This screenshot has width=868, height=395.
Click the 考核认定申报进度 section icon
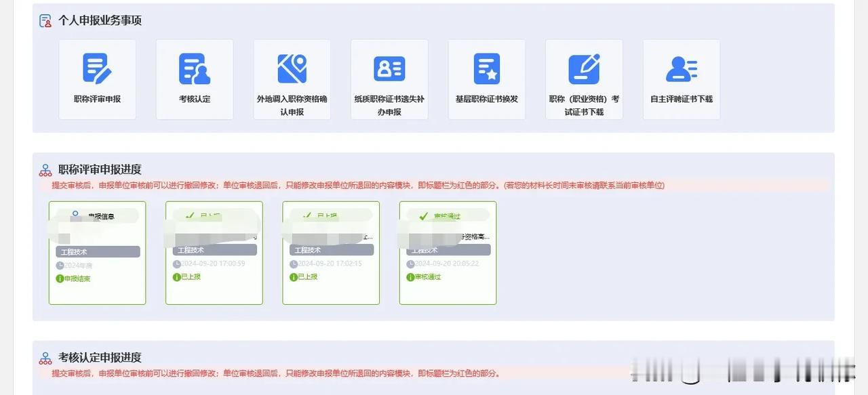(x=45, y=358)
